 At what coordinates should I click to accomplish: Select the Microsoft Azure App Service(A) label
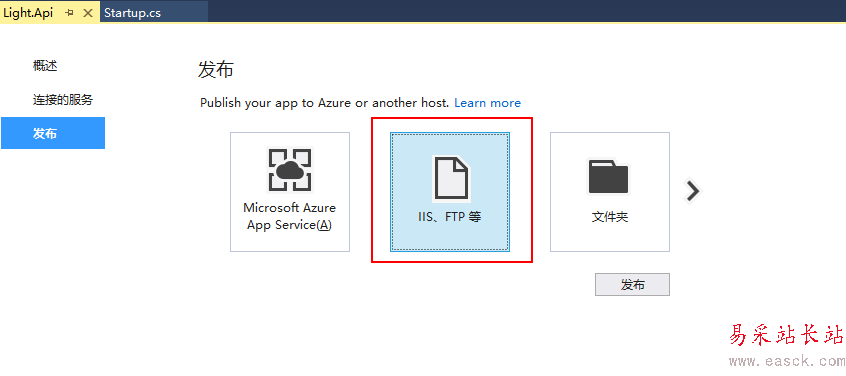pos(290,216)
